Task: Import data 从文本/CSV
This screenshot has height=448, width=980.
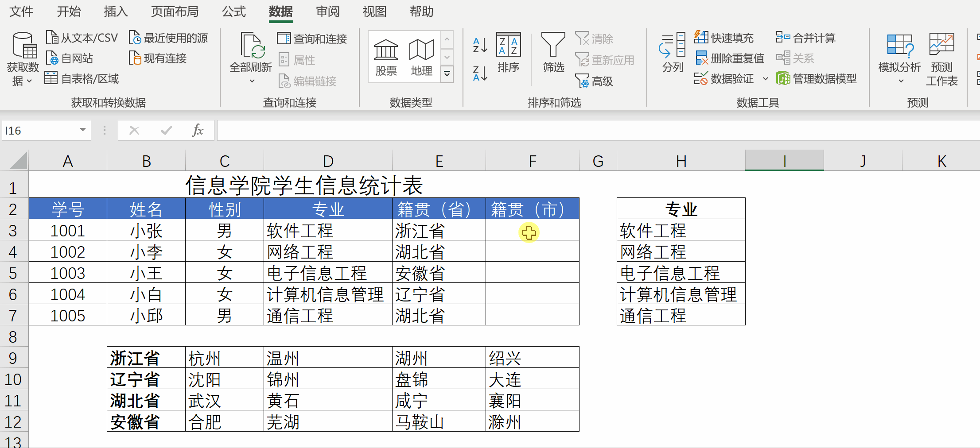Action: 82,38
